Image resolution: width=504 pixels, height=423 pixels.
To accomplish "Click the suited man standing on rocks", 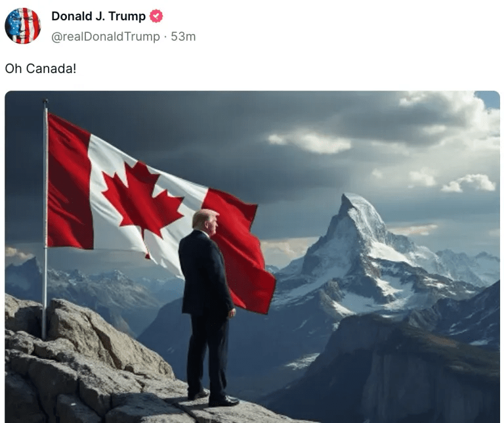I will pos(208,307).
